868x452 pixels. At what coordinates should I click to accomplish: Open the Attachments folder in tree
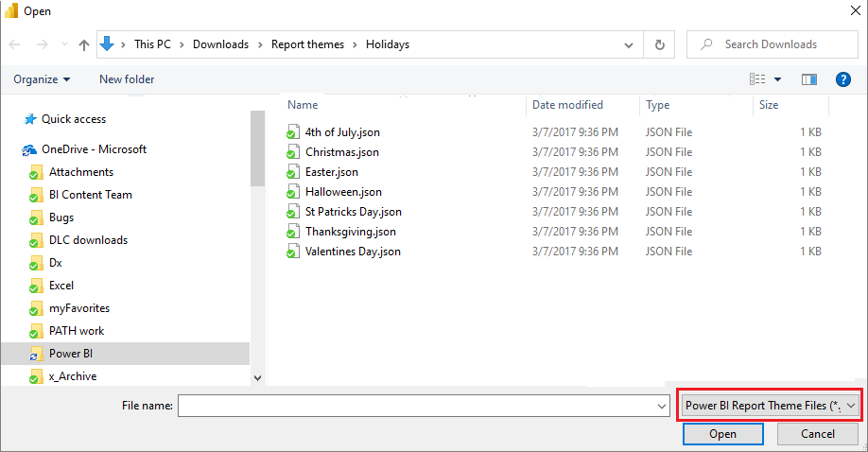(80, 172)
